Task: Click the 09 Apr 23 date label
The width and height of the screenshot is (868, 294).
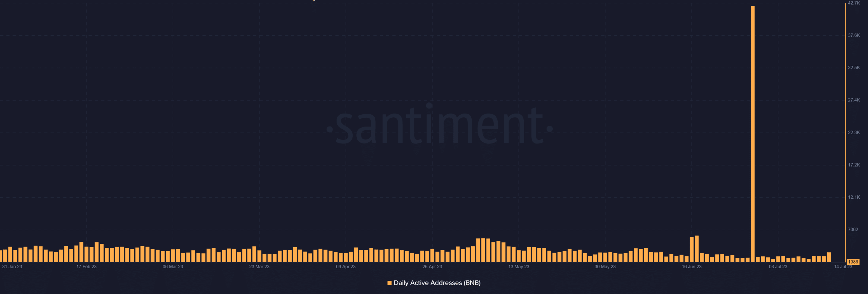Action: click(346, 267)
